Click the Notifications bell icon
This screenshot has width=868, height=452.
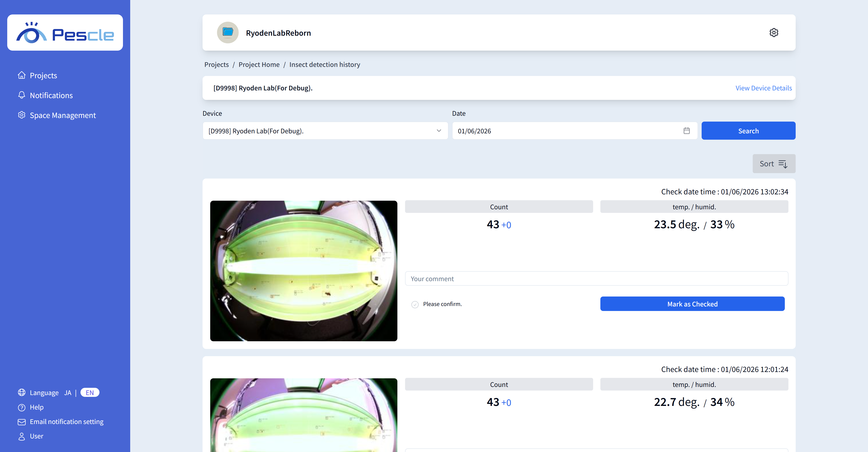click(21, 95)
